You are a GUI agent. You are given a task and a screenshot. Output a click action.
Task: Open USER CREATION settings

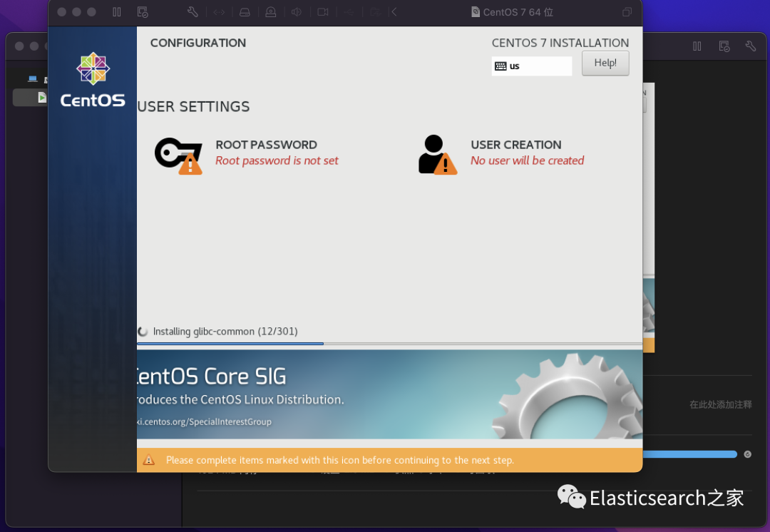pos(501,155)
